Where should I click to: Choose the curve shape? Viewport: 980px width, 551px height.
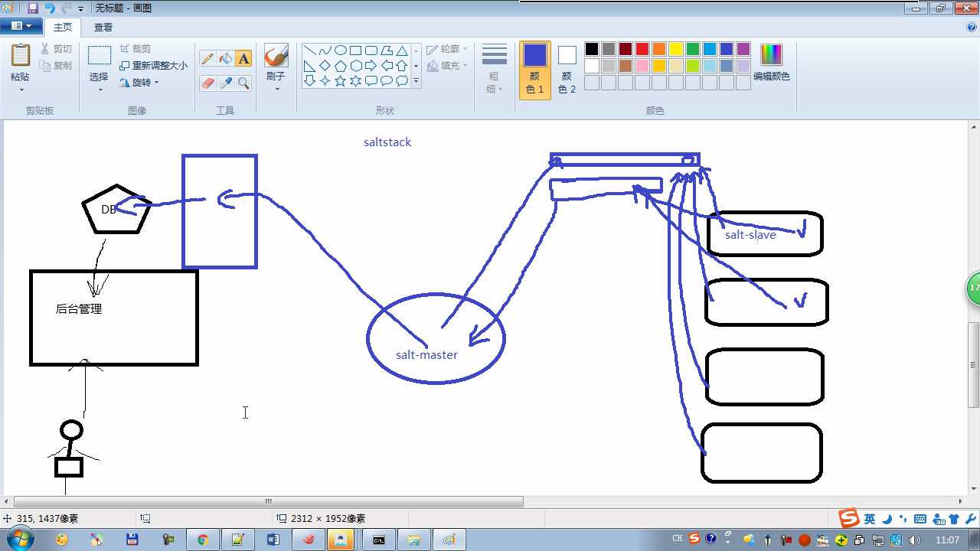click(x=325, y=51)
